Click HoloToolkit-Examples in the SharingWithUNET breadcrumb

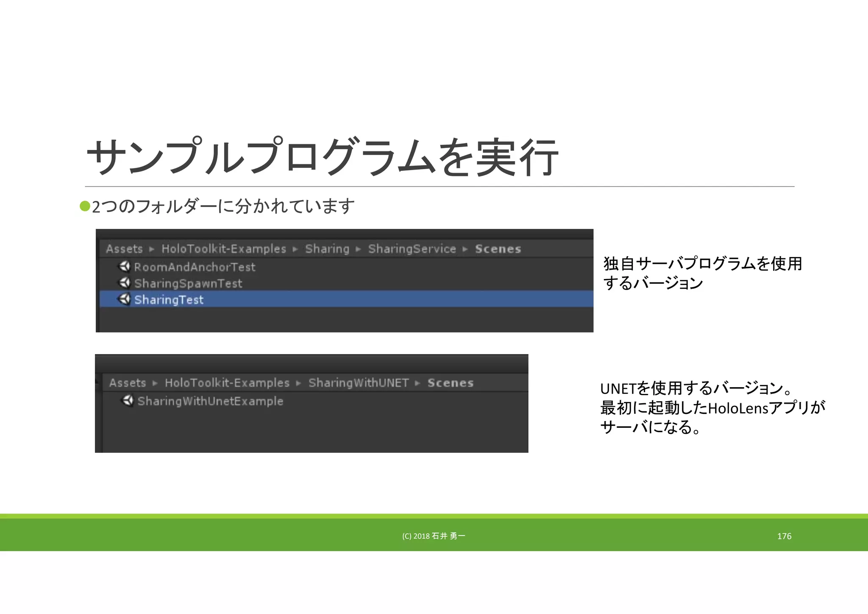(x=227, y=383)
